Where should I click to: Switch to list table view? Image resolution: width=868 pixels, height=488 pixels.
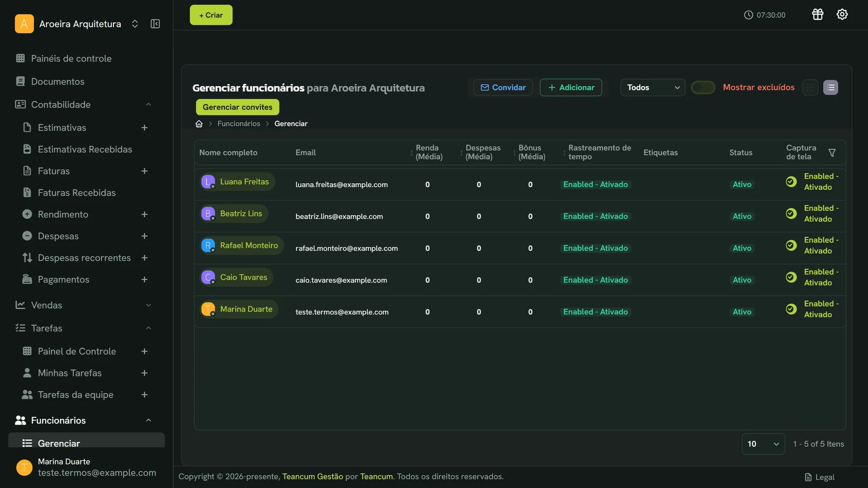click(830, 88)
